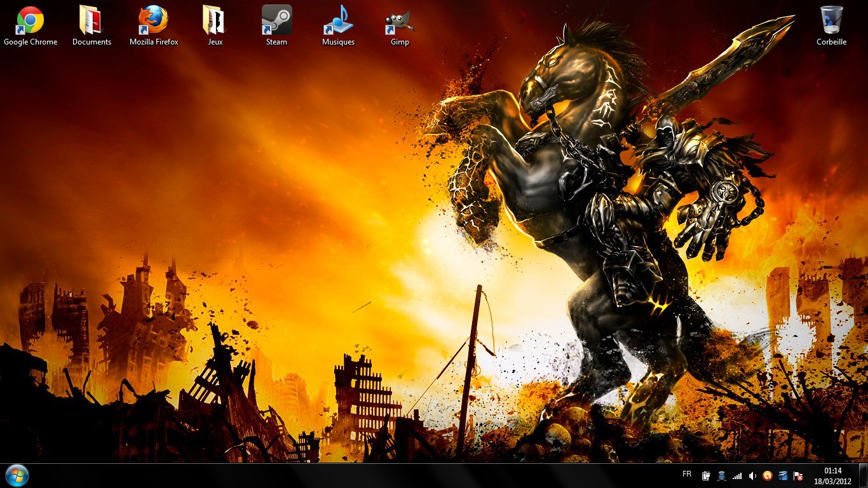Click the orange round tray icon
This screenshot has height=488, width=868.
click(x=768, y=475)
